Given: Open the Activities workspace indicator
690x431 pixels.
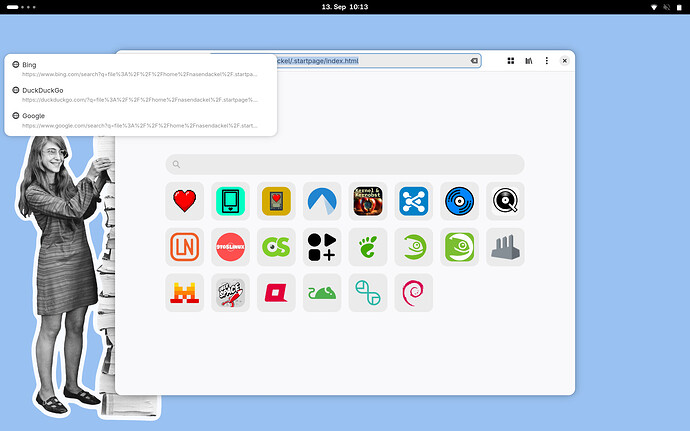Looking at the screenshot, I should point(21,7).
